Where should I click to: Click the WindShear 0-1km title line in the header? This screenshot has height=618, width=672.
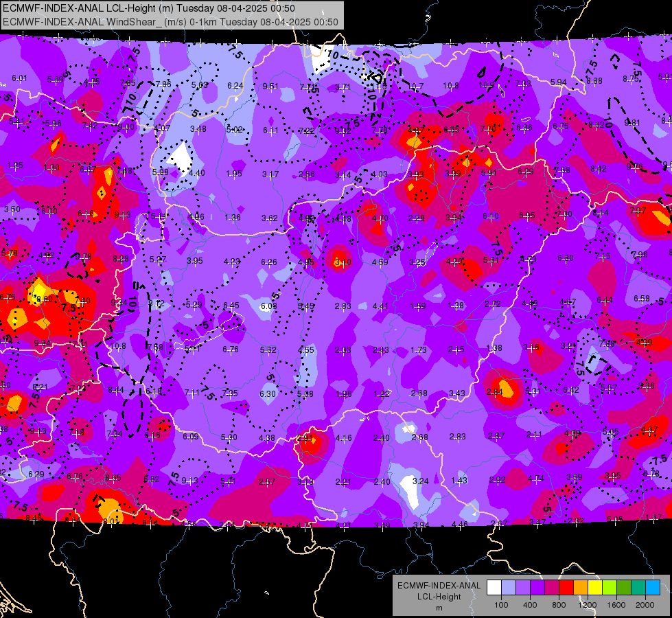(x=170, y=22)
